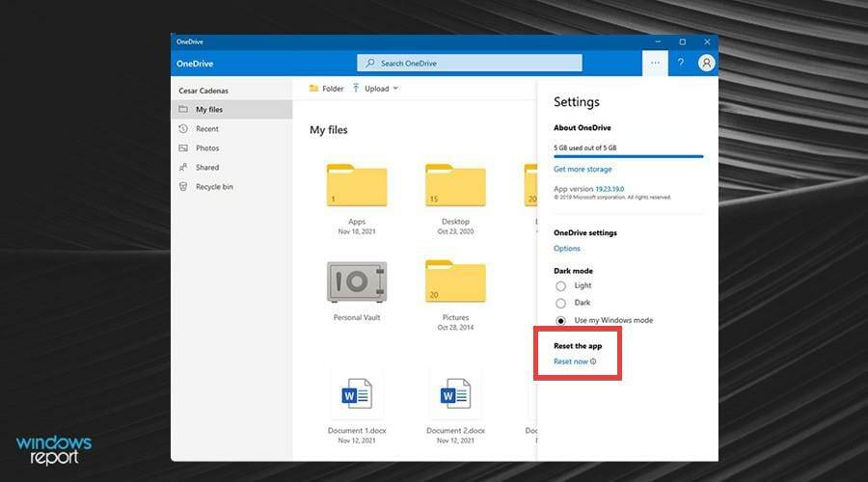Image resolution: width=868 pixels, height=482 pixels.
Task: Select the Light mode radio button
Action: click(560, 286)
